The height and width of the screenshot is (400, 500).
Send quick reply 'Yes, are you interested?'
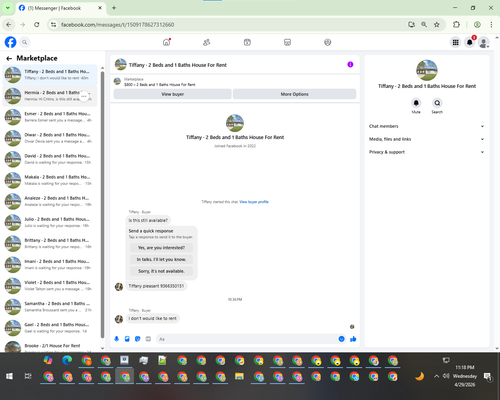[161, 248]
